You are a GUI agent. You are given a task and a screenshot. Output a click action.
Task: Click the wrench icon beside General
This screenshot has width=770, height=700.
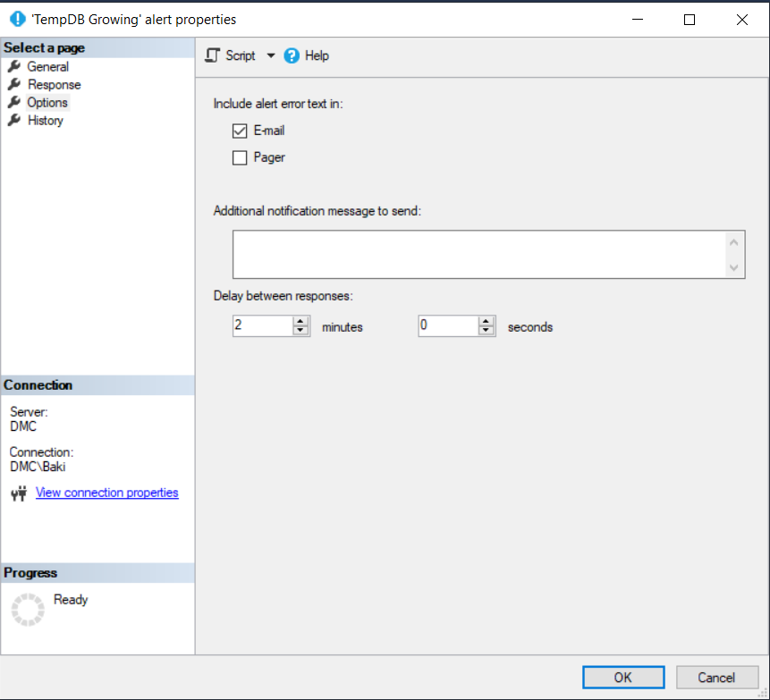coord(13,67)
